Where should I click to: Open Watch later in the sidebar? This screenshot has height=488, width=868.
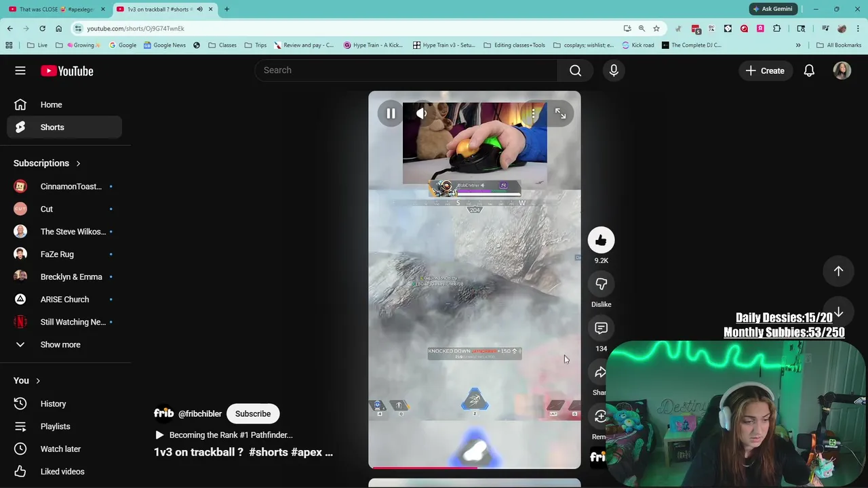[64, 449]
